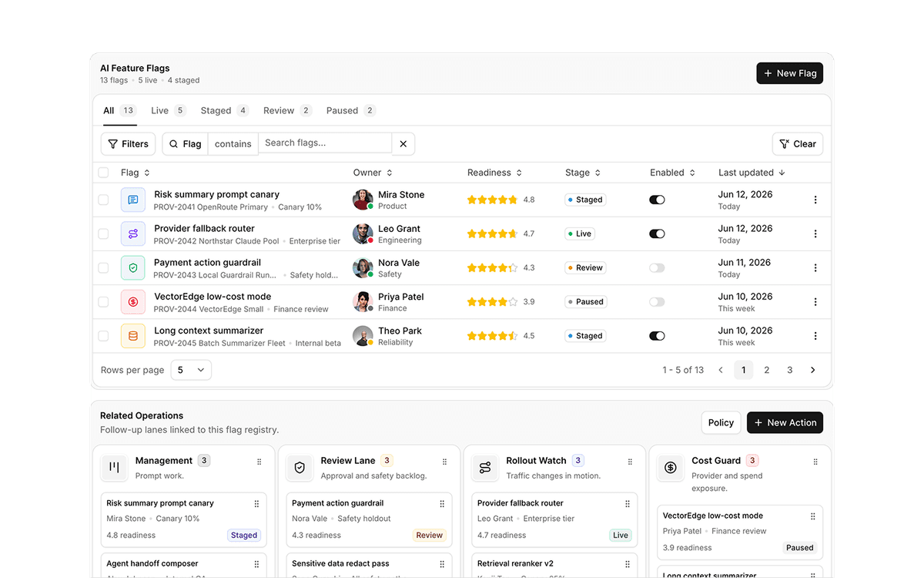Clear the search field with the X icon
The width and height of the screenshot is (924, 578).
(x=403, y=144)
